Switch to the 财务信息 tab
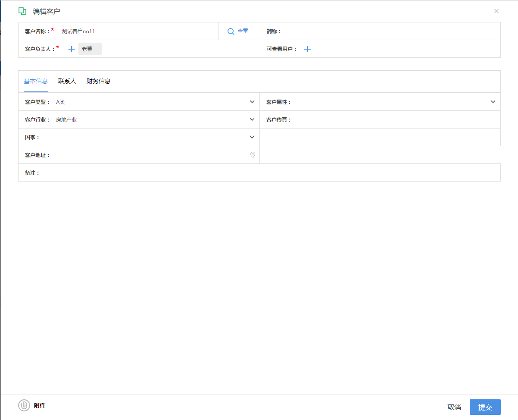 click(x=99, y=81)
